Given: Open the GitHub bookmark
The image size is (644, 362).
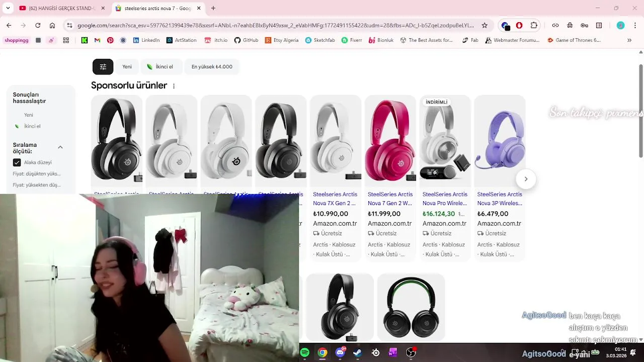Looking at the screenshot, I should (246, 40).
